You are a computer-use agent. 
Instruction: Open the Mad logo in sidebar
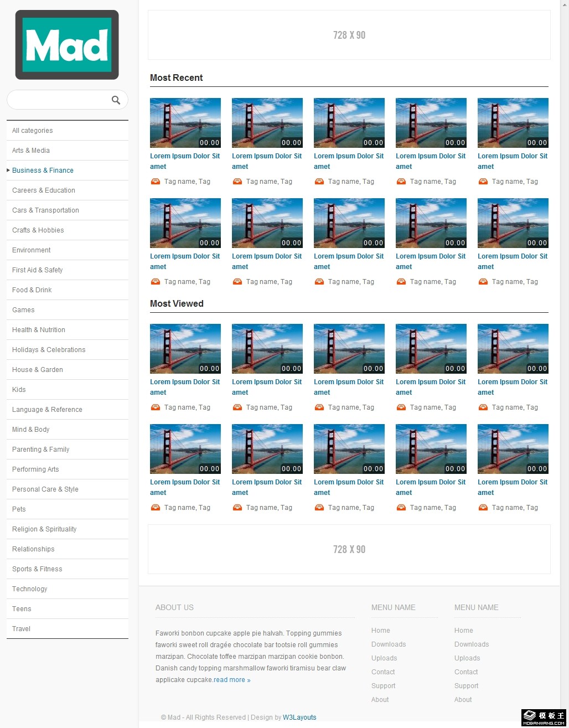pos(67,45)
